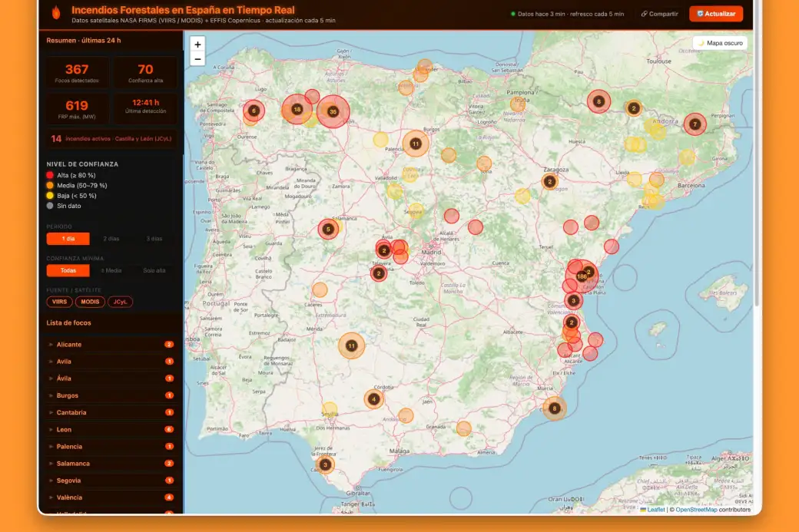
Task: Click the 12:41 h Última detección card
Action: [145, 108]
